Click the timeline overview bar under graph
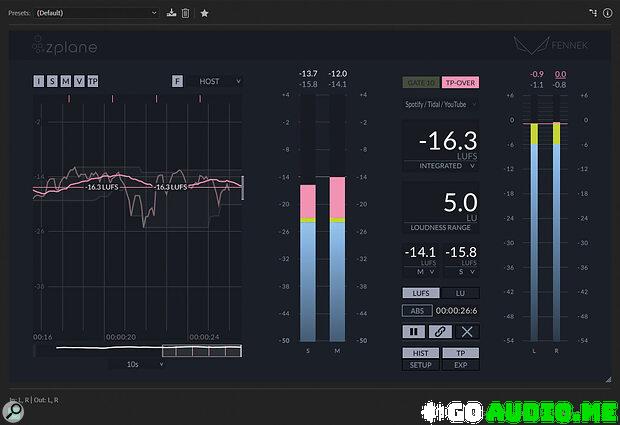620x425 pixels. tap(138, 350)
